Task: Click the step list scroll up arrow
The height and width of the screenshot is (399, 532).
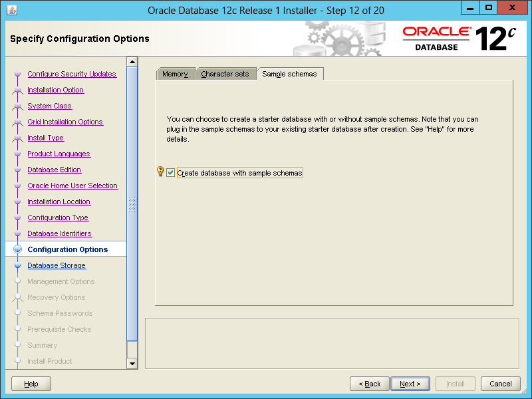Action: pyautogui.click(x=132, y=62)
